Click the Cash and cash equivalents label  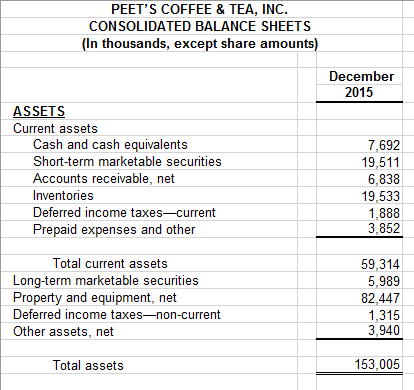coord(110,145)
